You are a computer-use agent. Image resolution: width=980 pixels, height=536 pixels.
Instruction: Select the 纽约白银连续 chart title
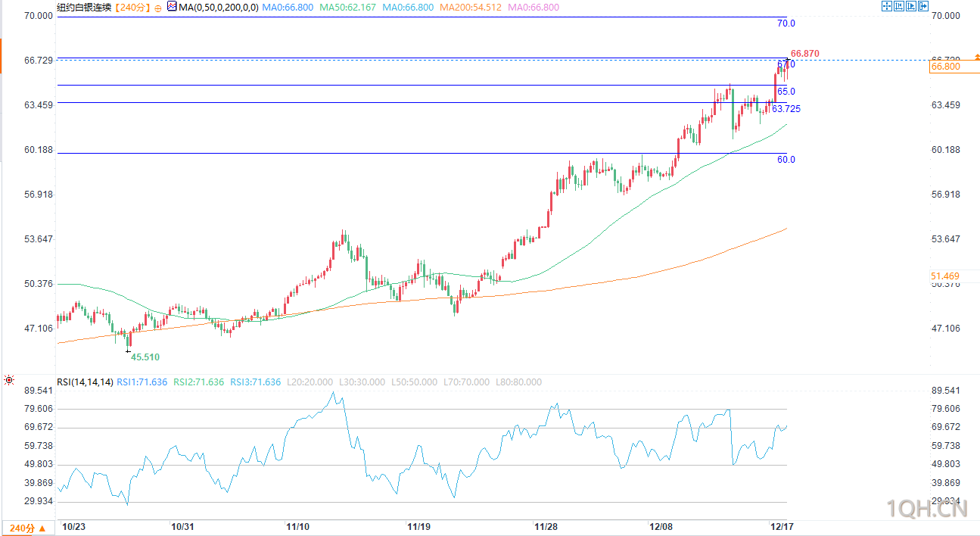coord(83,7)
